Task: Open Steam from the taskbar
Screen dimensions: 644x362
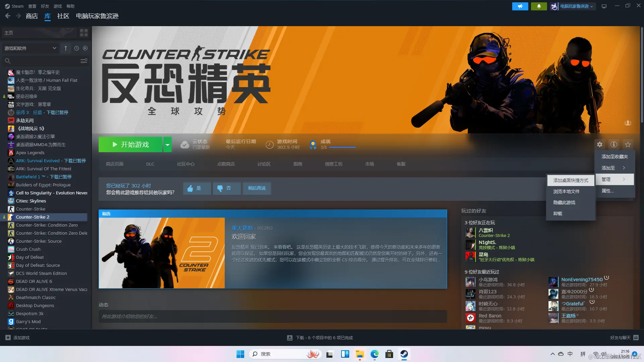Action: click(x=404, y=354)
